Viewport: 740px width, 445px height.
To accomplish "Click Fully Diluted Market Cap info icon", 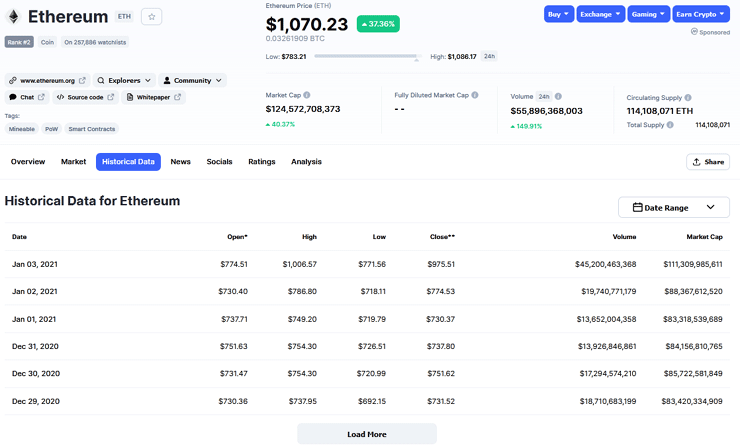I will tap(475, 95).
